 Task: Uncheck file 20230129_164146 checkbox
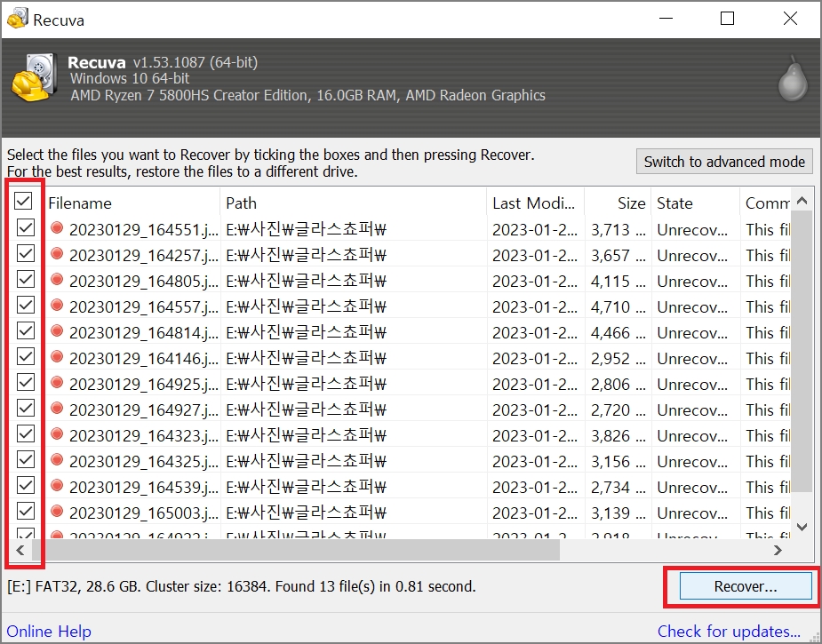click(x=26, y=357)
